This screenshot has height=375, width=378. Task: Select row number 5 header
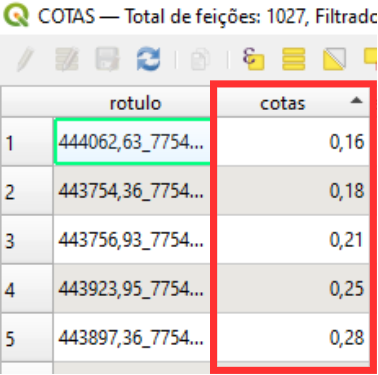click(27, 338)
